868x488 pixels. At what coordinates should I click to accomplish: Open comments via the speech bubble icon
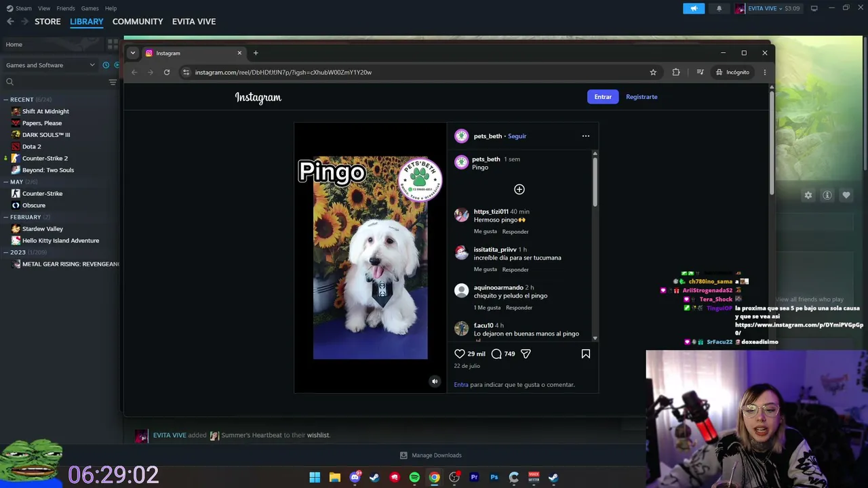coord(496,354)
